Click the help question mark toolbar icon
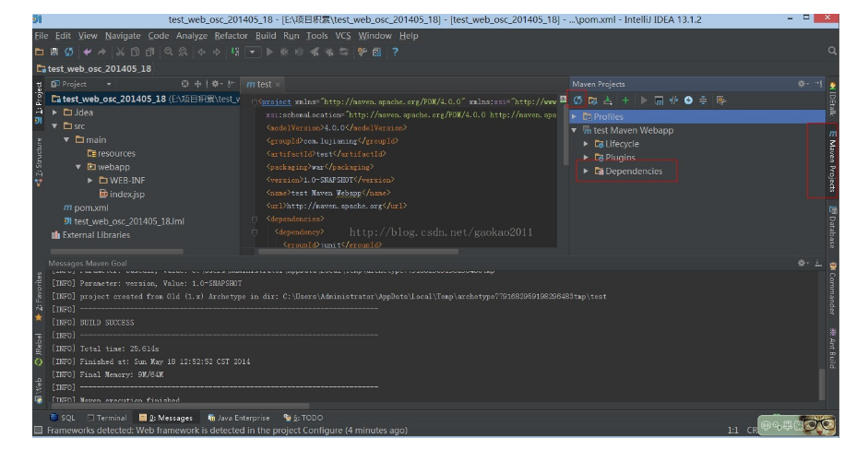 pos(396,52)
